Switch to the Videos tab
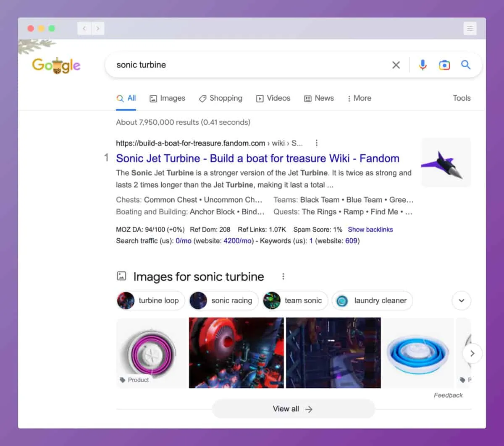 tap(273, 98)
